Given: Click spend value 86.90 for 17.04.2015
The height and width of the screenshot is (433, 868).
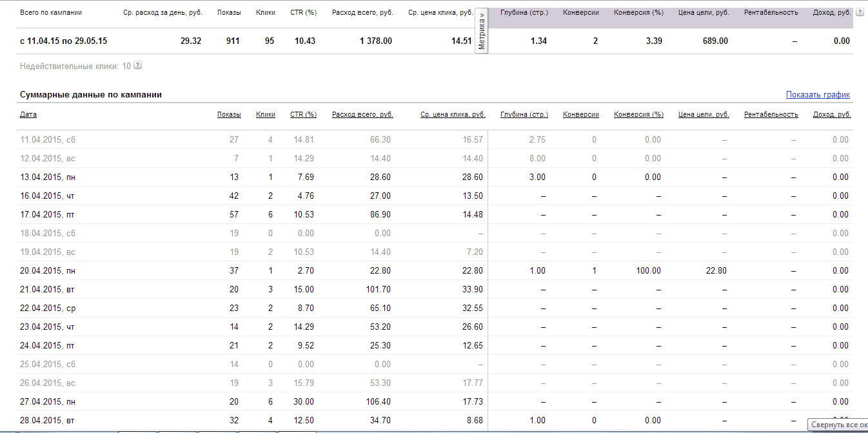Looking at the screenshot, I should 380,215.
